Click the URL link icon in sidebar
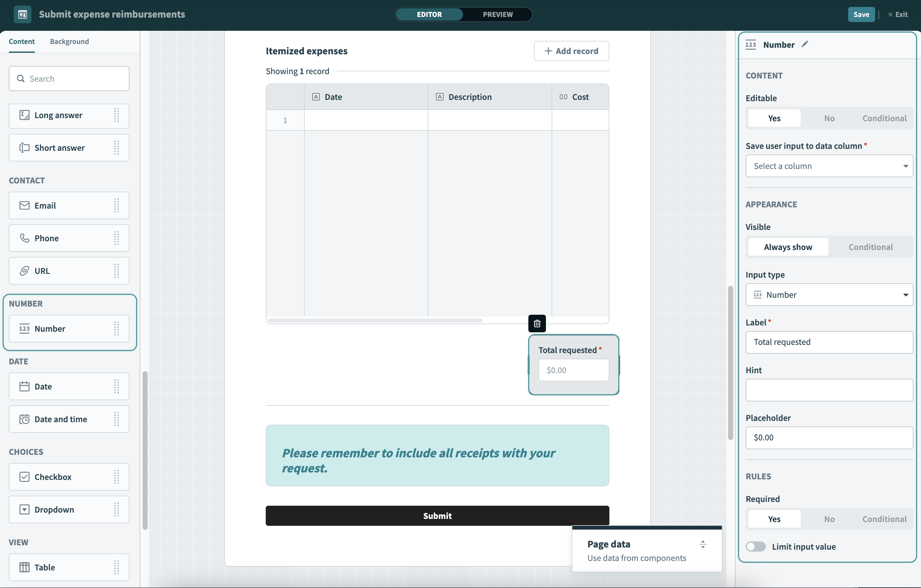 pos(25,271)
